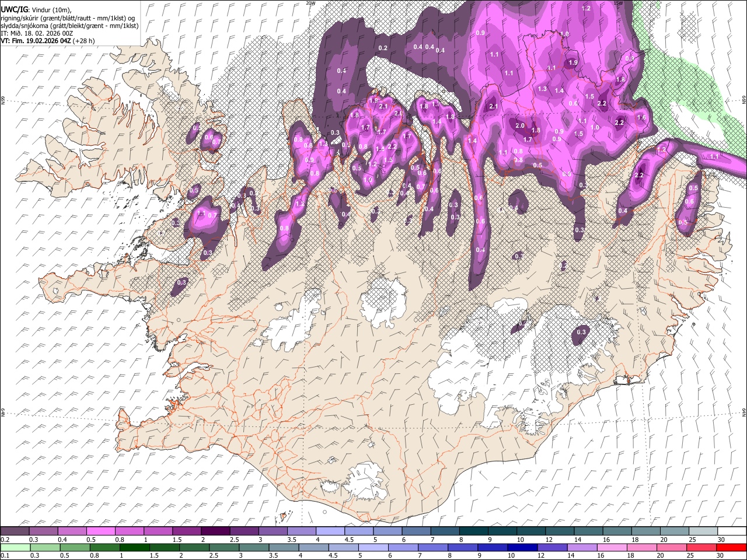Click the 'UWC/IG' title text

(14, 9)
